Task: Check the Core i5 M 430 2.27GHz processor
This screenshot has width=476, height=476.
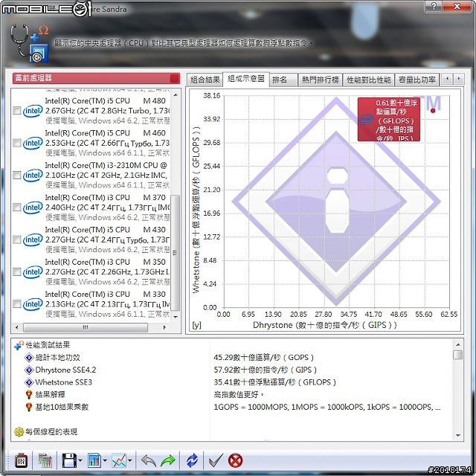Action: tap(17, 239)
